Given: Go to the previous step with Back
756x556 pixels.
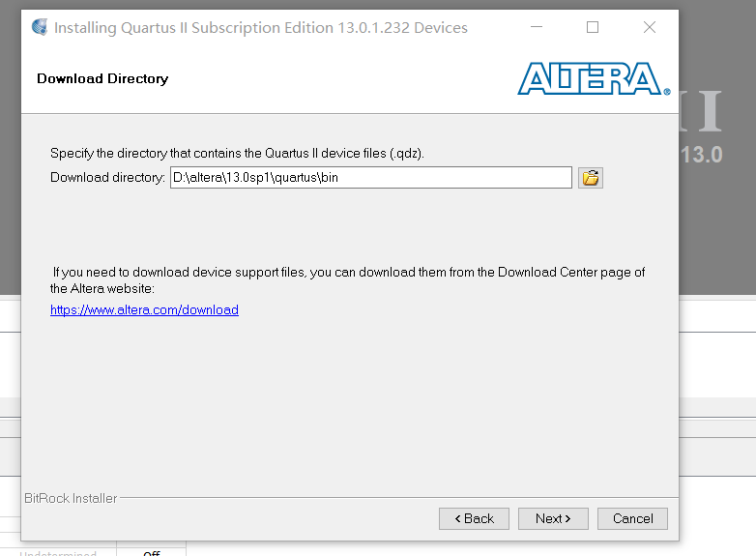Looking at the screenshot, I should tap(474, 518).
